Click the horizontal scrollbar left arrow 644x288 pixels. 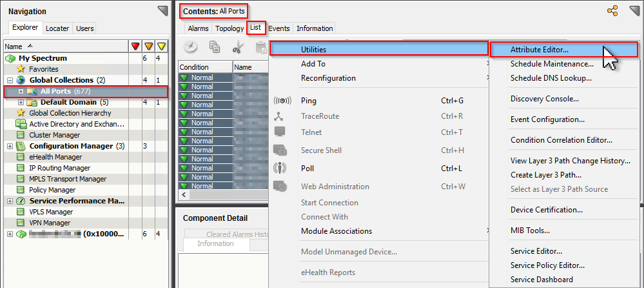click(184, 194)
